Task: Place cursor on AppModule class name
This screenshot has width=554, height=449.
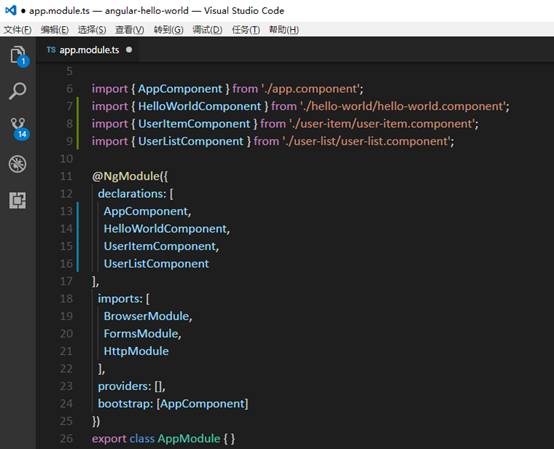Action: pos(189,439)
